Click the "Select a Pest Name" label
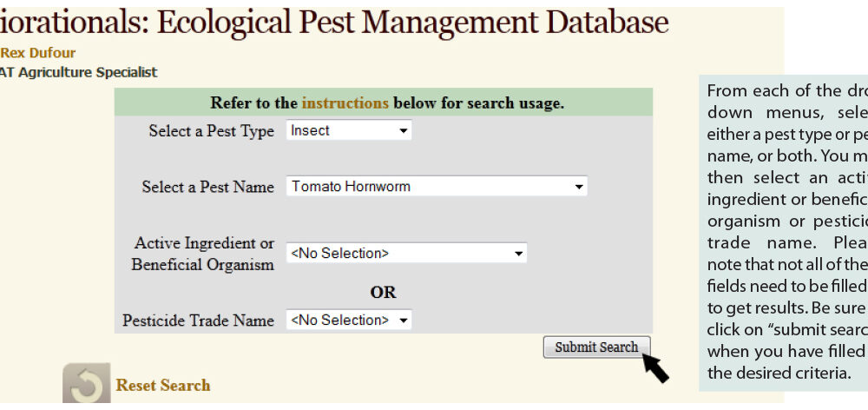Image resolution: width=868 pixels, height=410 pixels. coord(208,187)
